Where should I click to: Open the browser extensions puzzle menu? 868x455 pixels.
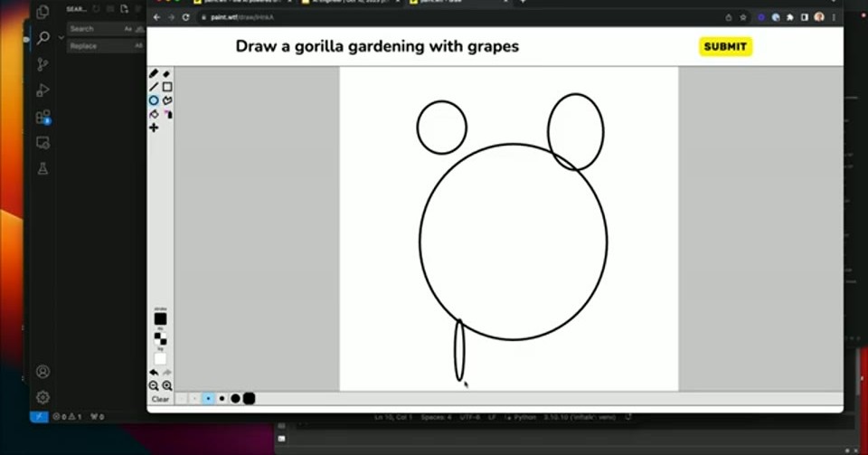[790, 17]
